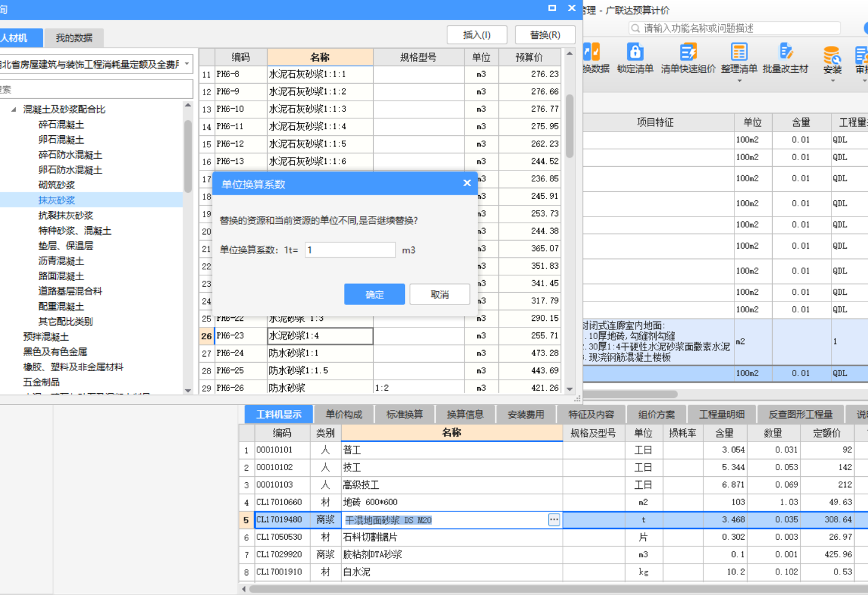
Task: Open the 工程量明细 tab
Action: click(722, 414)
